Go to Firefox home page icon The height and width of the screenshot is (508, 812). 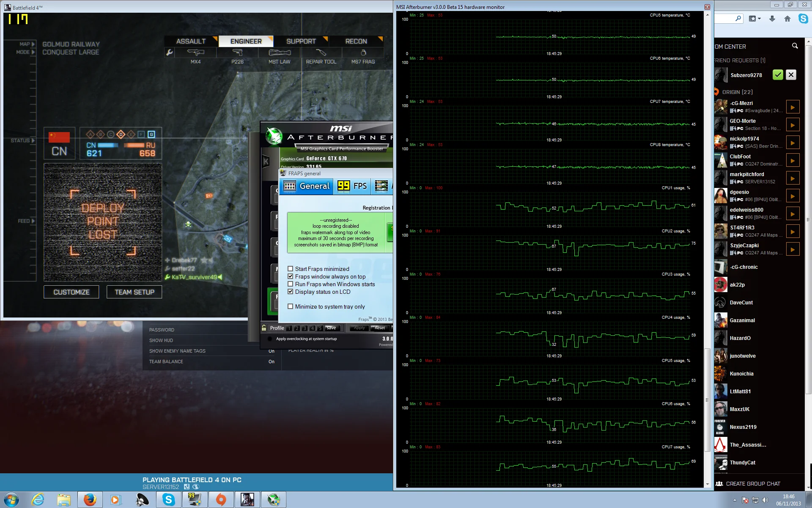[787, 19]
